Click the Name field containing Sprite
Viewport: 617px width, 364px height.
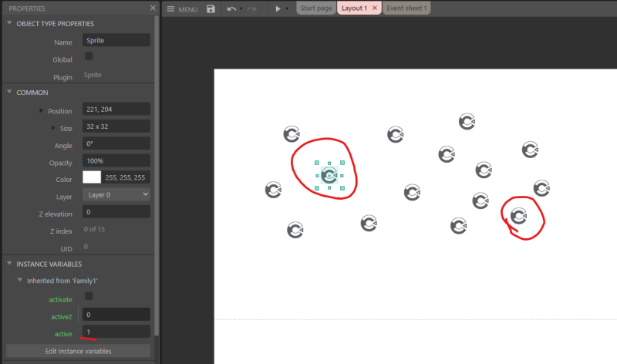coord(116,40)
